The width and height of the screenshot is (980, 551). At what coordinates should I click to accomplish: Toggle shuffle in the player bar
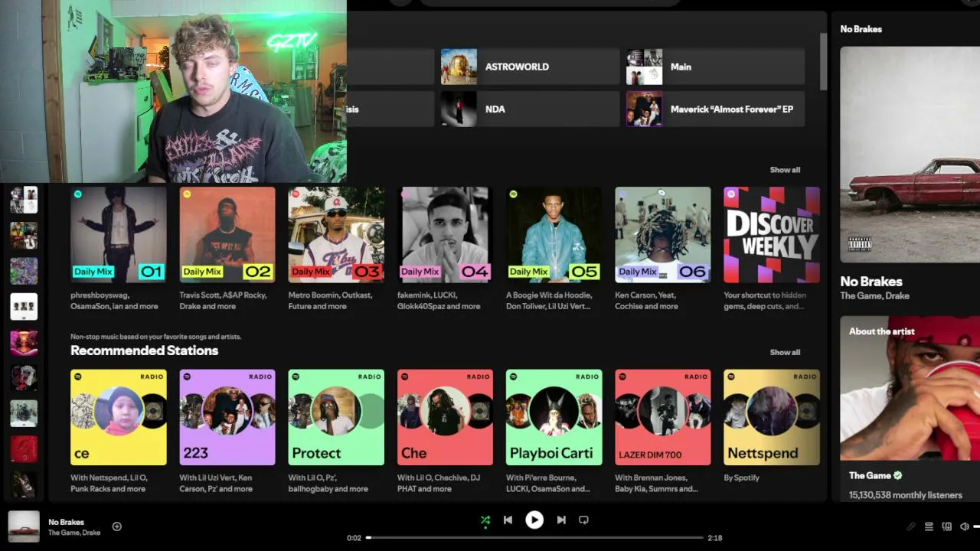pyautogui.click(x=485, y=520)
